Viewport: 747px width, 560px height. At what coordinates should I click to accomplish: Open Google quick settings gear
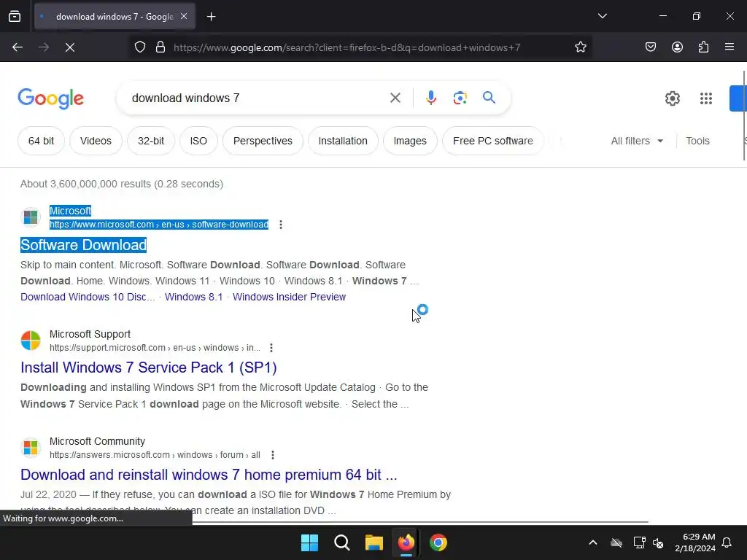[672, 98]
